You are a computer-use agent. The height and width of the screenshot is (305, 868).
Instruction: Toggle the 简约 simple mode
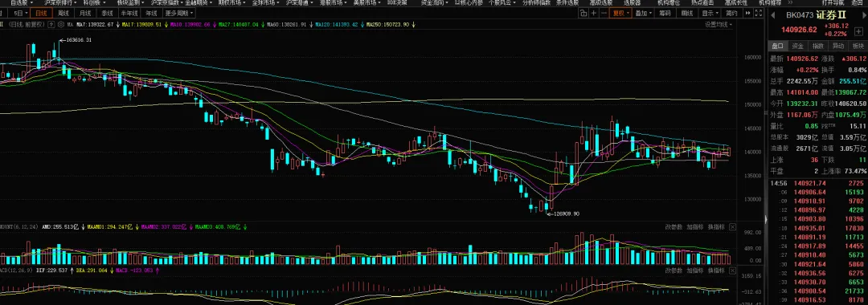point(731,13)
